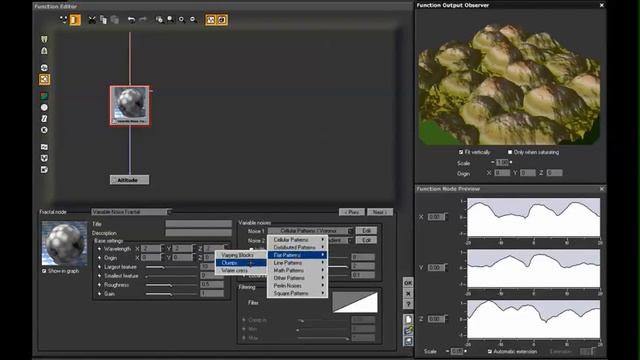Screen dimensions: 640x360
Task: Choose Water cress from the submenu
Action: [x=241, y=270]
